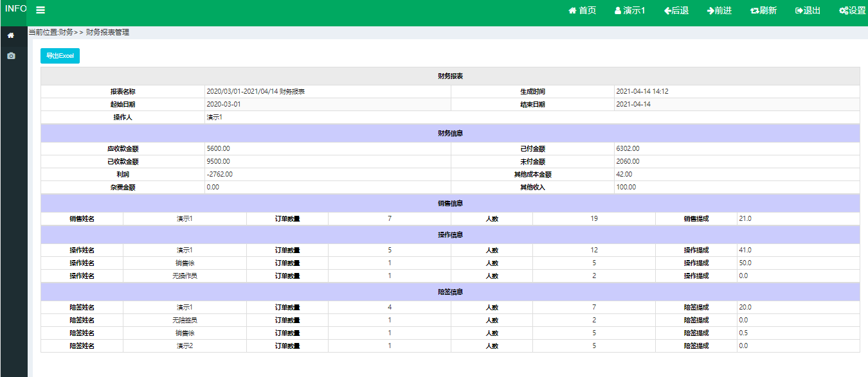Log out using 退出
This screenshot has height=377, width=868.
click(x=808, y=10)
